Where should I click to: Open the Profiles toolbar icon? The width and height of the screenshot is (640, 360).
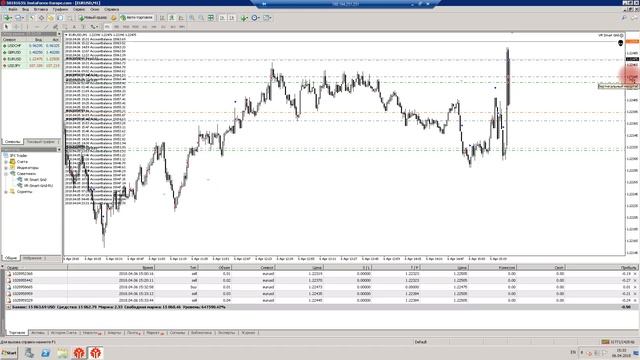[19, 18]
